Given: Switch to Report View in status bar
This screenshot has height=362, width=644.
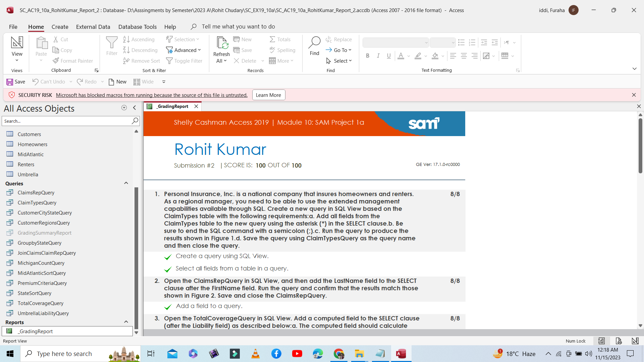Looking at the screenshot, I should (x=602, y=341).
